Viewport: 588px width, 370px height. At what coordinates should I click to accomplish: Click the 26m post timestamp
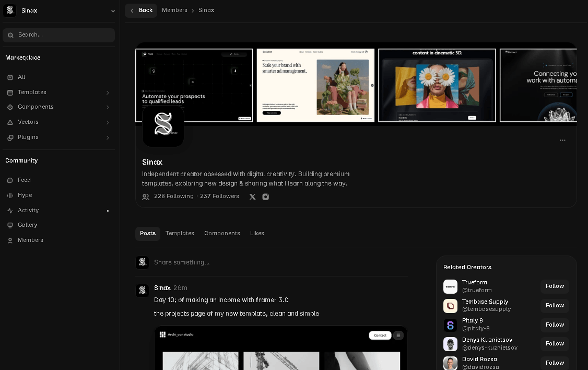(x=180, y=288)
